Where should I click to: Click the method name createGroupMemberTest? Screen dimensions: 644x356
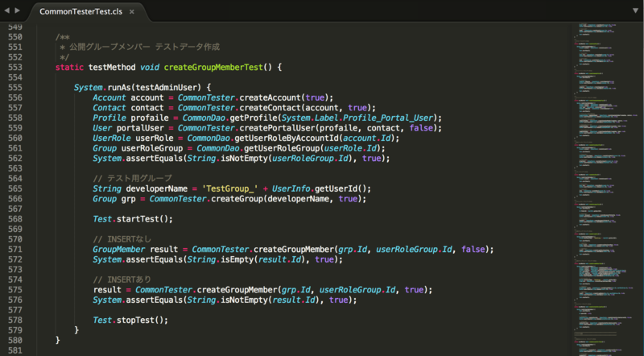point(213,67)
